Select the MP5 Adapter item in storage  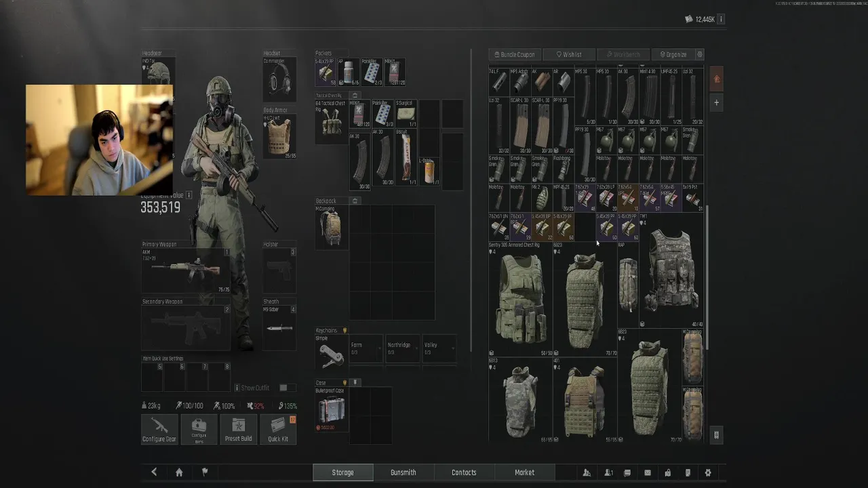[519, 81]
